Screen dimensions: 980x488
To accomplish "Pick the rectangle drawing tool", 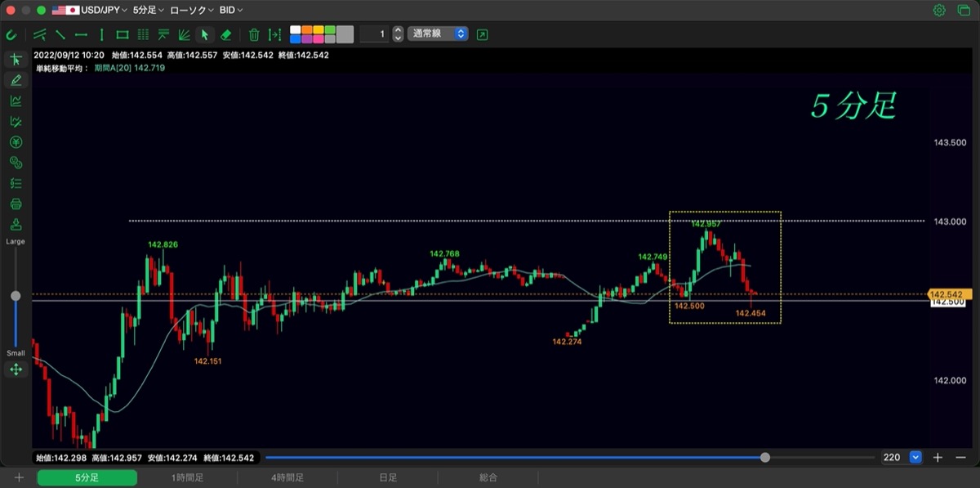I will tap(122, 34).
